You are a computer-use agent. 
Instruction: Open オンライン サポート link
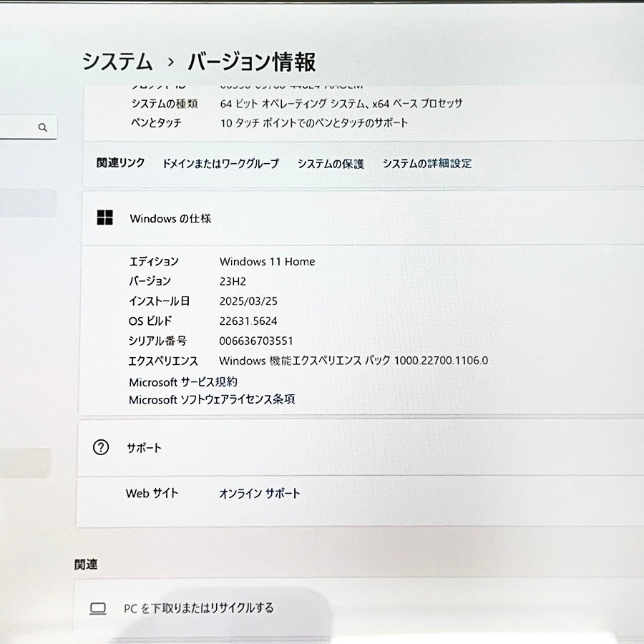click(259, 493)
